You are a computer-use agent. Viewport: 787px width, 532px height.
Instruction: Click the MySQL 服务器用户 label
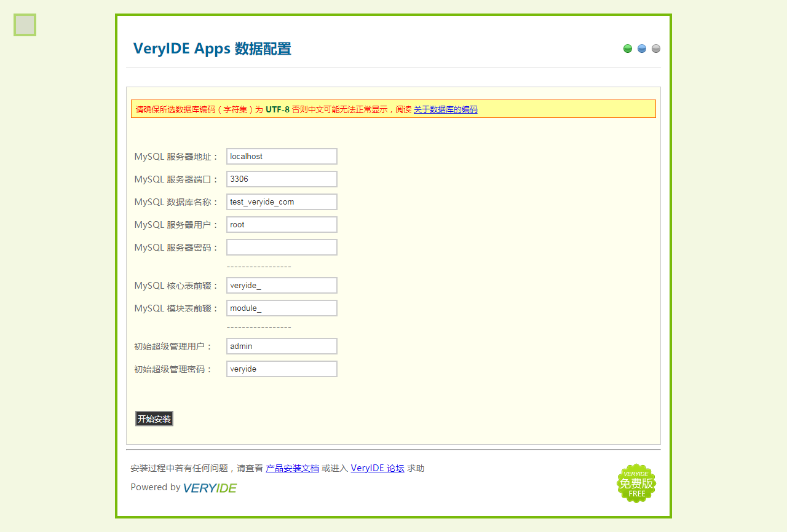(176, 225)
